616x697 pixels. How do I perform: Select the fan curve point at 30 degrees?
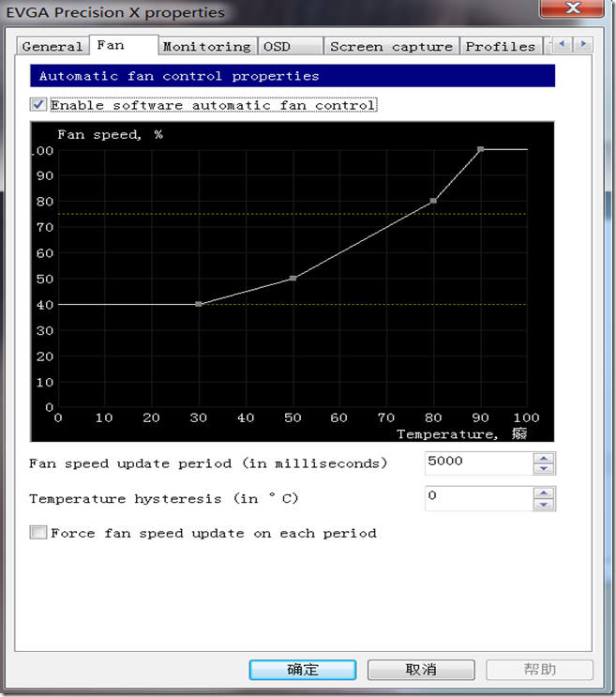coord(199,304)
